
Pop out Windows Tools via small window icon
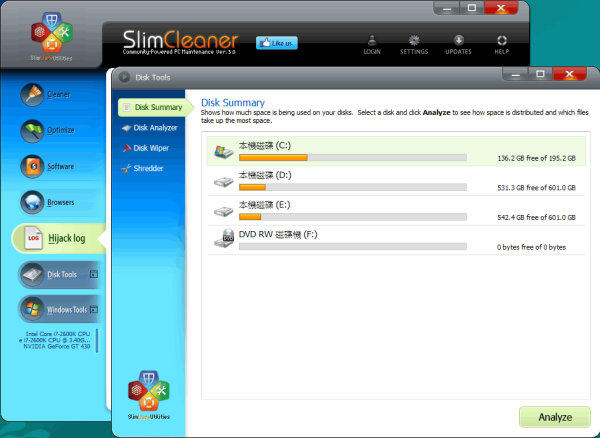94,309
